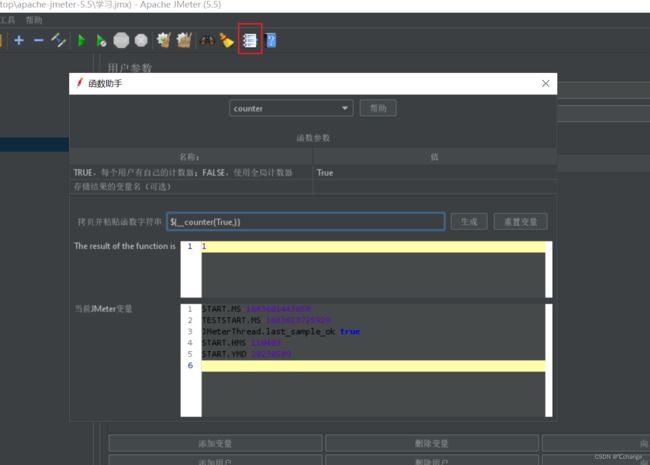The width and height of the screenshot is (650, 465).
Task: Click the 删除变量 button in main window
Action: pos(432,443)
